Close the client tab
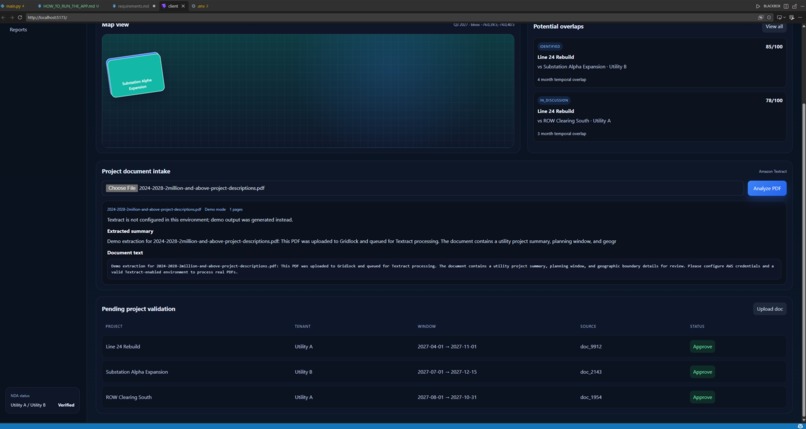Screen dimensions: 806x429 pyautogui.click(x=183, y=6)
